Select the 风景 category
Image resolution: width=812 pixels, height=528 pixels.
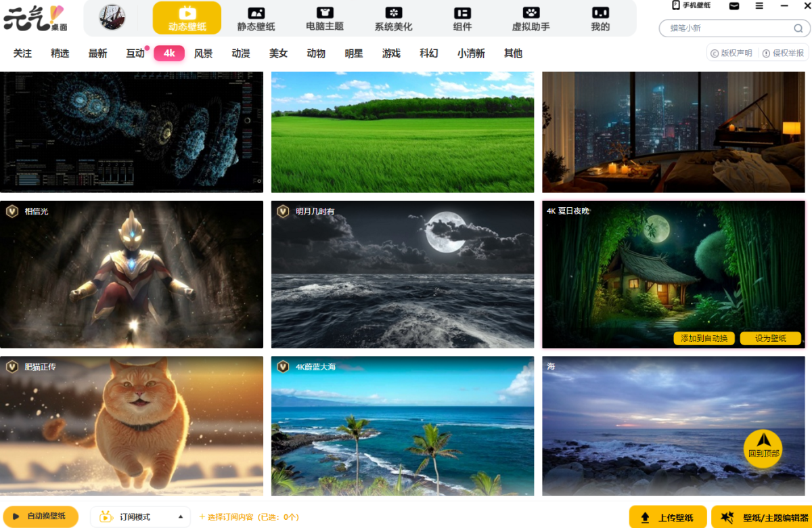point(203,53)
